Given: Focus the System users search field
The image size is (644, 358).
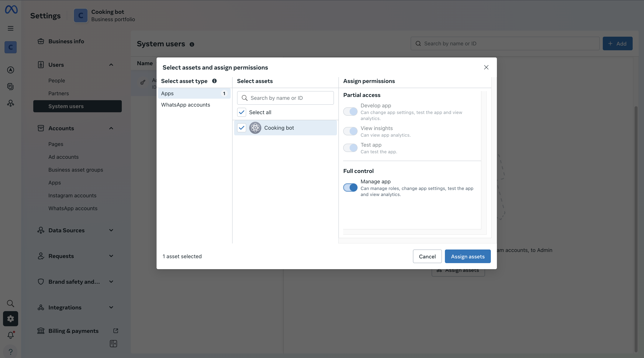Looking at the screenshot, I should 505,43.
